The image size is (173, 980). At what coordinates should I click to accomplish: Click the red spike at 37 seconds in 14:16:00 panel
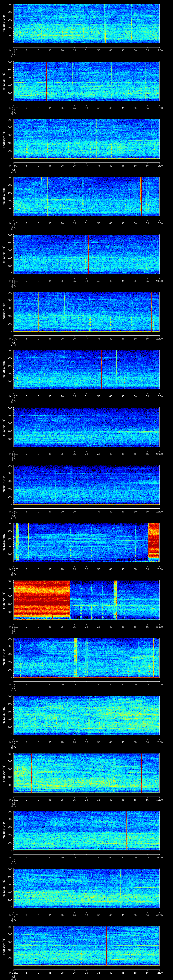104,24
